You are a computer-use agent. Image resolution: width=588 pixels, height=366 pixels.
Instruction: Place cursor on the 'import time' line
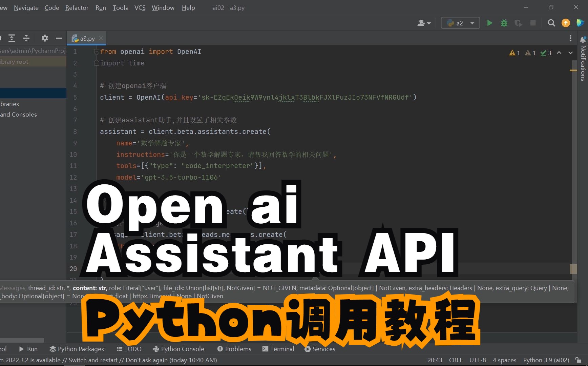coord(122,63)
